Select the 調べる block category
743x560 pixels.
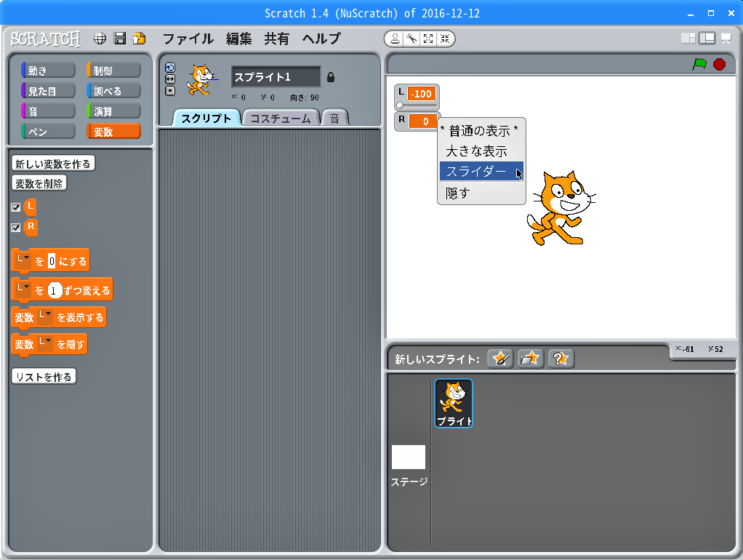pos(113,91)
